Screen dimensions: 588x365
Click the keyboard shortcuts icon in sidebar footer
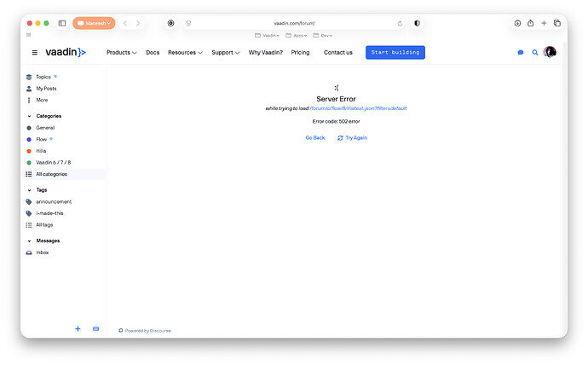[95, 328]
